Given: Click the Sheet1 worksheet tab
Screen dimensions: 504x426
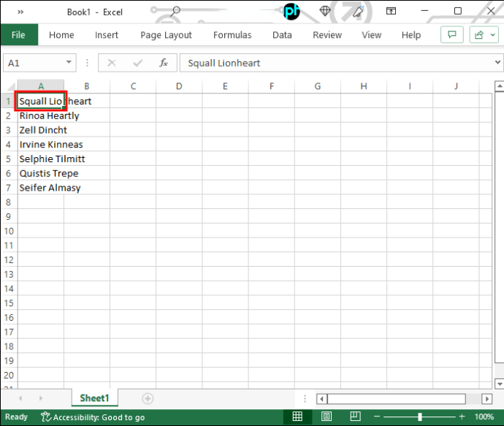Looking at the screenshot, I should click(x=94, y=398).
